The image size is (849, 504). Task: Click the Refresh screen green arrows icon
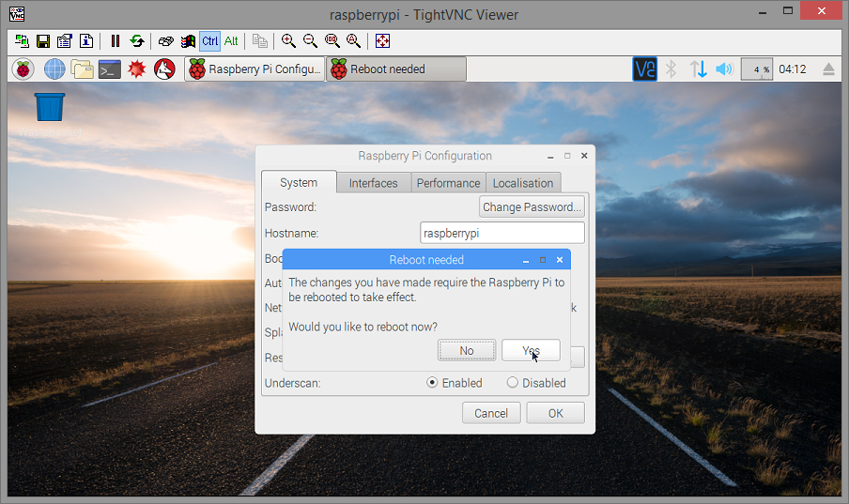pos(137,41)
